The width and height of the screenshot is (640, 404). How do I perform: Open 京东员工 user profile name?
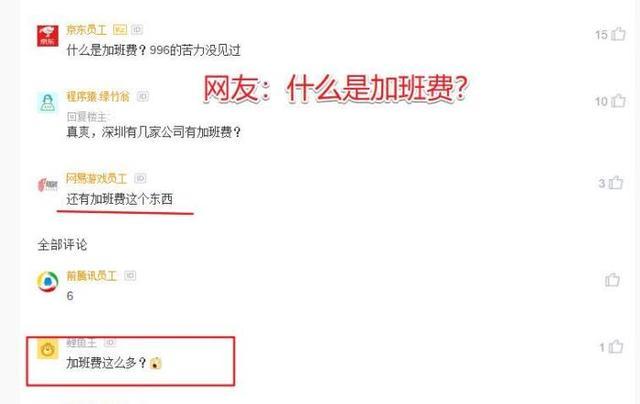(87, 29)
